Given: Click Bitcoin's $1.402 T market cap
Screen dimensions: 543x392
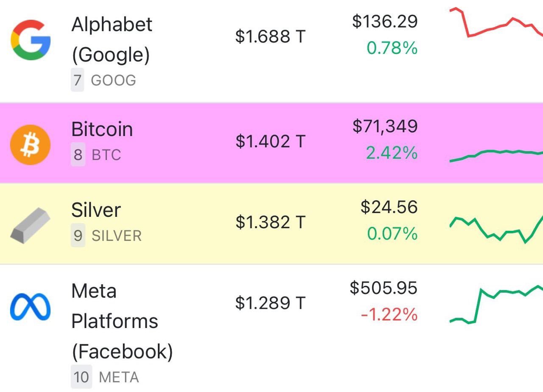Looking at the screenshot, I should coord(271,141).
